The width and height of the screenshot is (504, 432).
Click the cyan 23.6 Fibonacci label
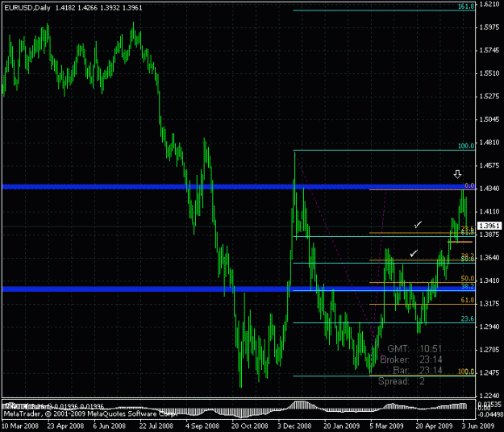coord(468,318)
